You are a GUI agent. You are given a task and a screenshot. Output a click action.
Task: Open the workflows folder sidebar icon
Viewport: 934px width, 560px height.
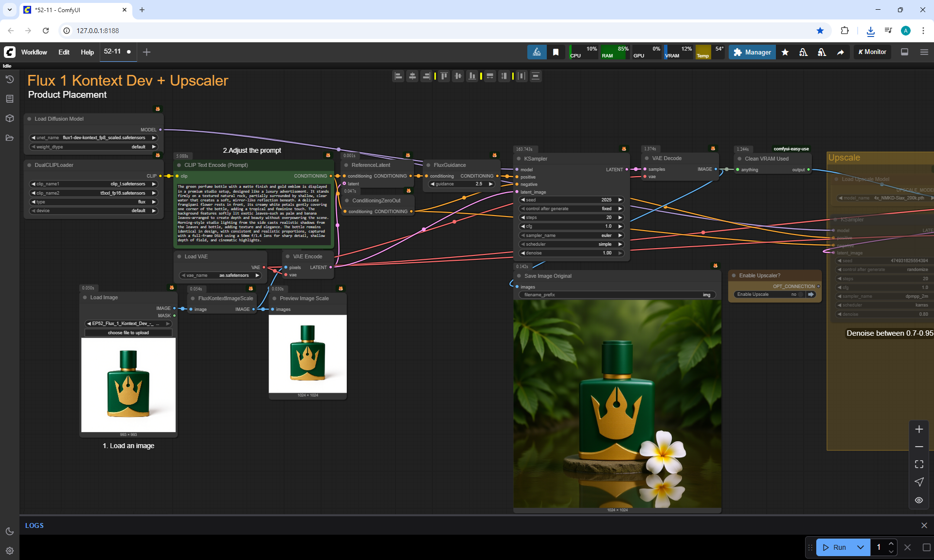point(9,138)
